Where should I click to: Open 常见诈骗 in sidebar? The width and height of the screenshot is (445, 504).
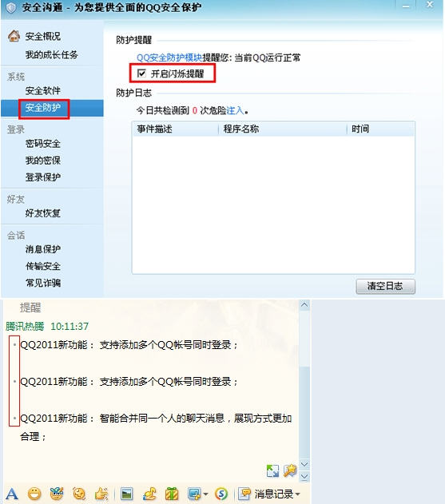click(43, 283)
